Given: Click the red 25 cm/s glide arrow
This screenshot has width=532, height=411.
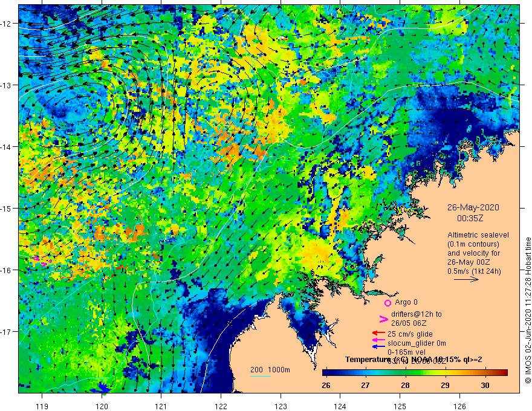Looking at the screenshot, I should tap(378, 333).
